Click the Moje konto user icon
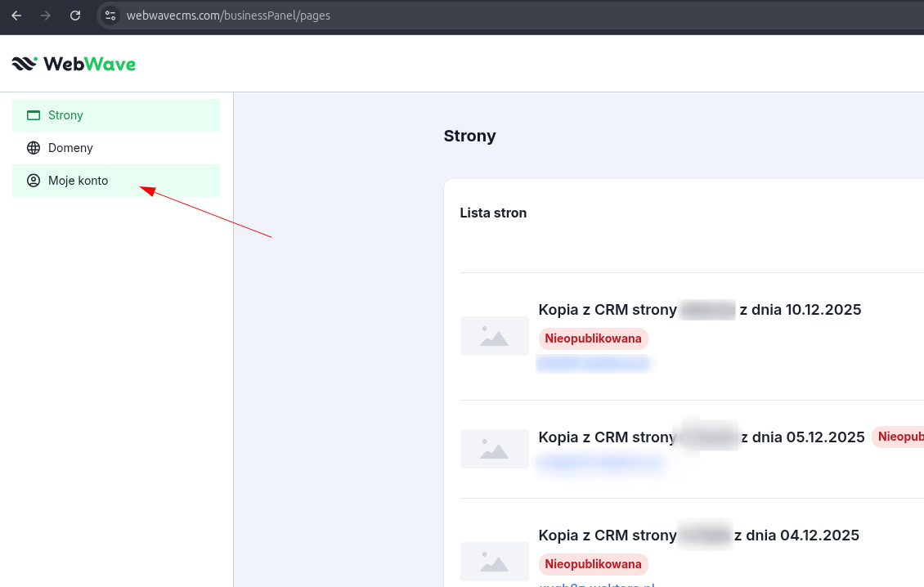This screenshot has height=587, width=924. click(34, 181)
